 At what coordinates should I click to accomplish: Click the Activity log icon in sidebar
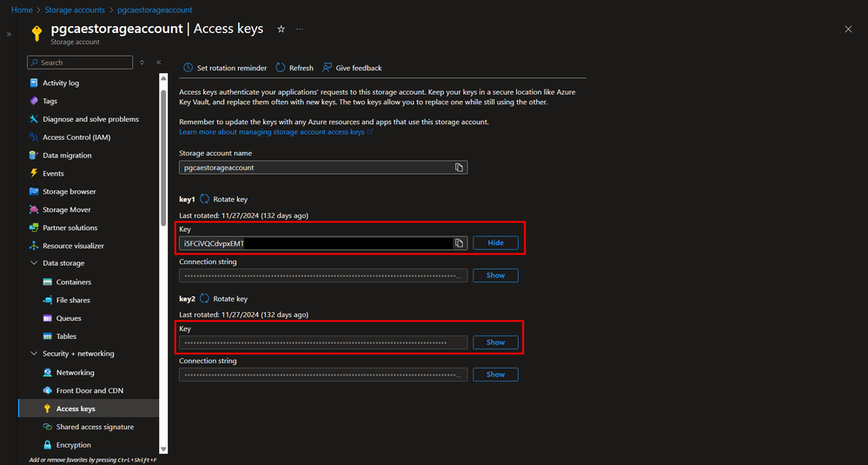34,83
